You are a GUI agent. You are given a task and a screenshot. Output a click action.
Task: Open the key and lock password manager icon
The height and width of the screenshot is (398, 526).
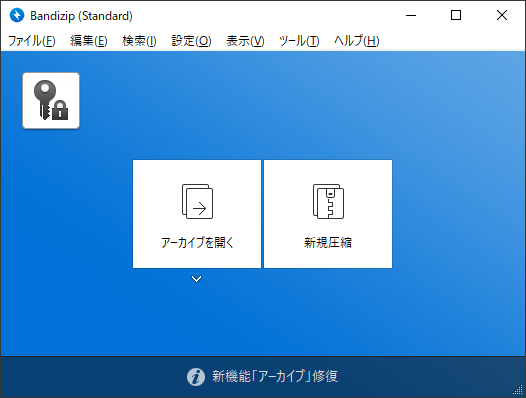point(51,101)
